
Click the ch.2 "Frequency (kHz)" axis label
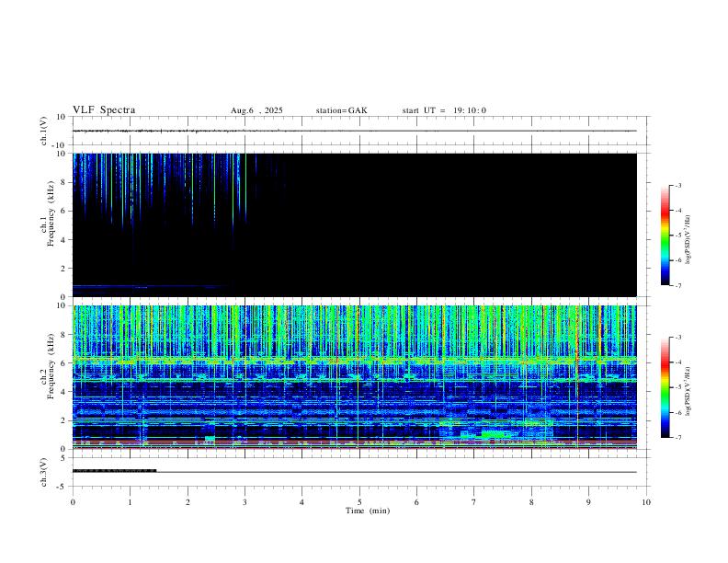[51, 366]
